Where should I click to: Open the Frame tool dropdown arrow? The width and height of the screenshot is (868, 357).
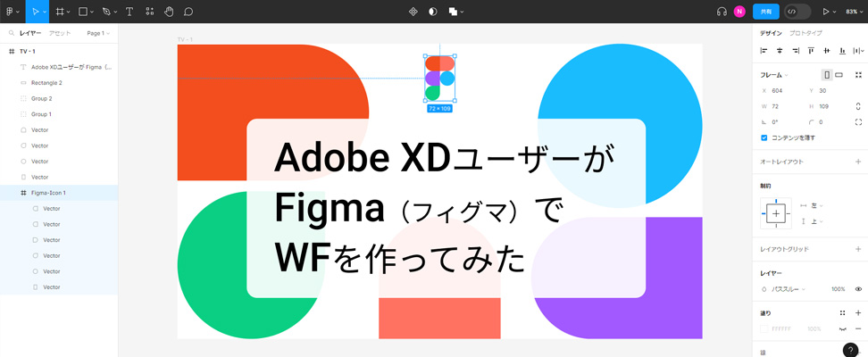click(69, 12)
